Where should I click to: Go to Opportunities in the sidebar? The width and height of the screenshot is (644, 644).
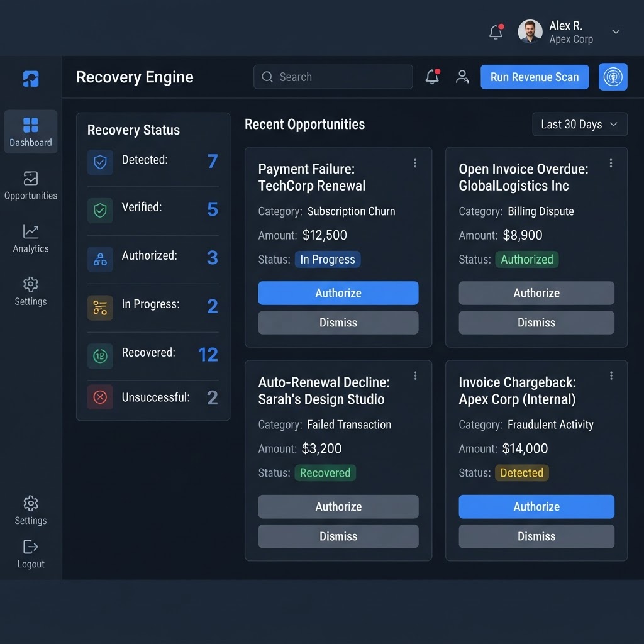pyautogui.click(x=31, y=186)
